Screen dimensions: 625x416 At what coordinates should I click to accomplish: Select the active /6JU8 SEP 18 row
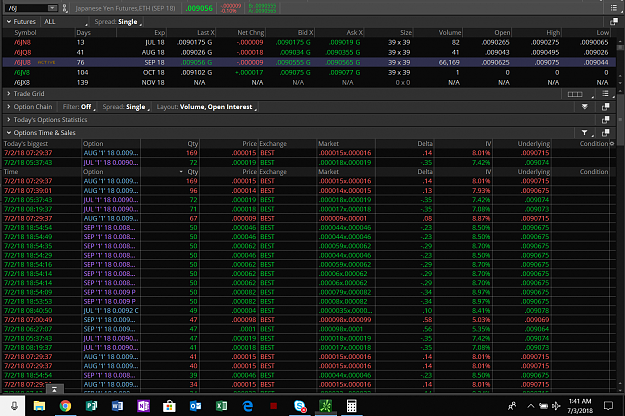(x=309, y=62)
